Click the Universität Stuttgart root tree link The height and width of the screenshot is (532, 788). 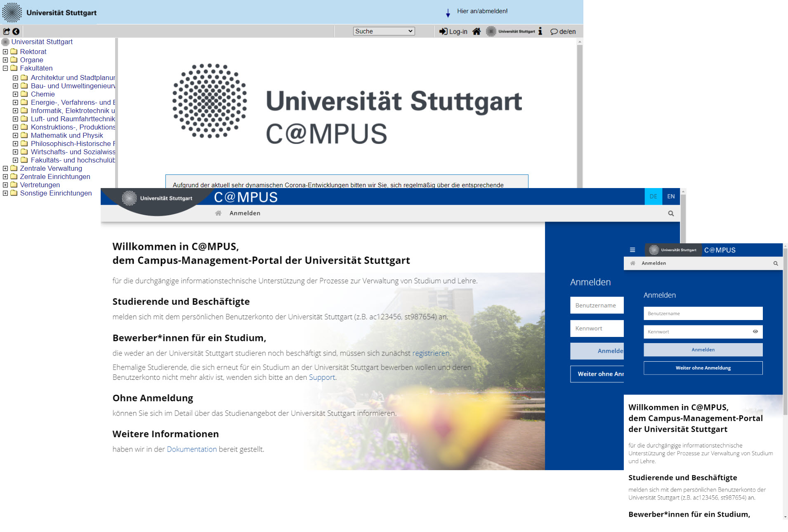pyautogui.click(x=42, y=42)
